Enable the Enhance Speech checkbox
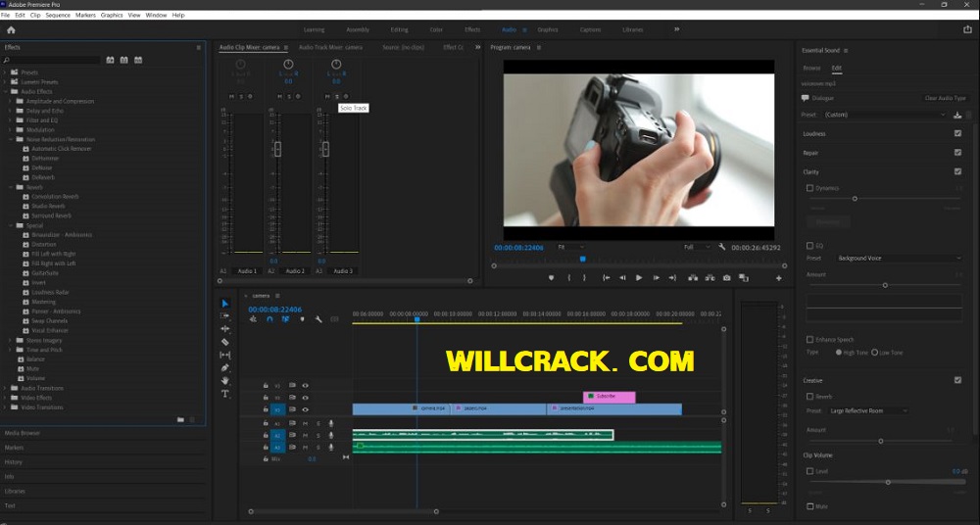The height and width of the screenshot is (525, 980). click(x=810, y=339)
